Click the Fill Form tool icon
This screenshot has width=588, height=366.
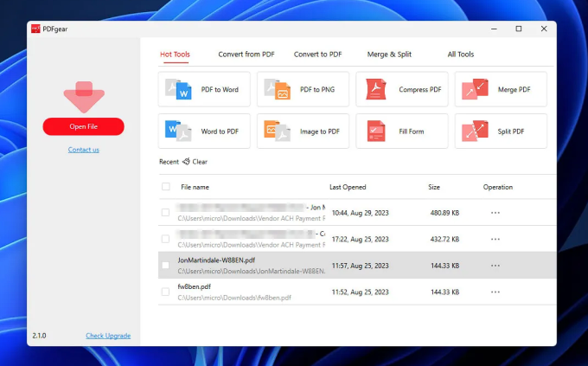376,131
